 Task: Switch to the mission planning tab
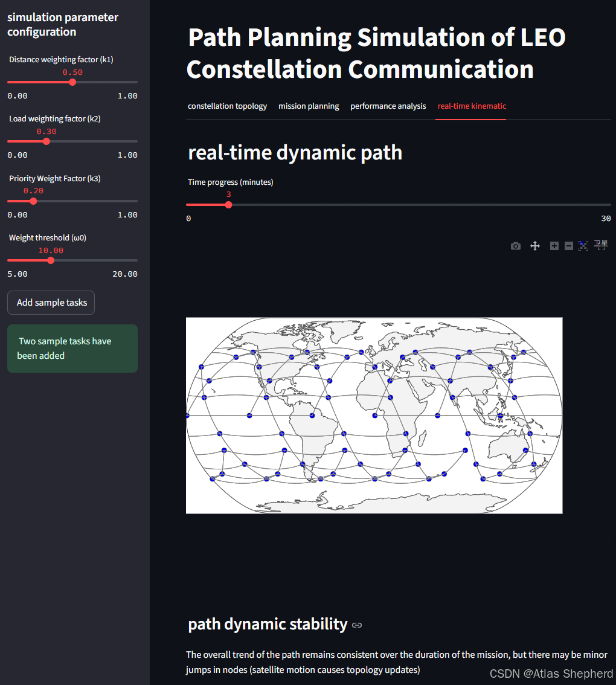pyautogui.click(x=309, y=106)
